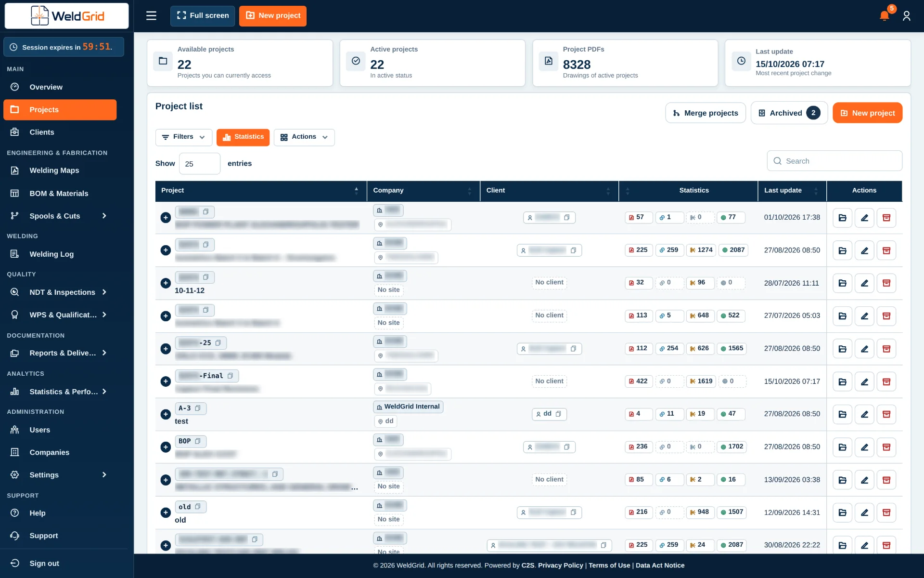Open BOM & Materials page
This screenshot has height=578, width=924.
pyautogui.click(x=60, y=194)
